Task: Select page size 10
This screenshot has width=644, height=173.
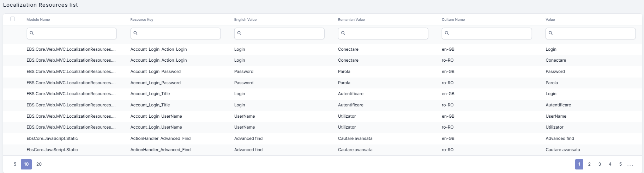Action: 26,164
